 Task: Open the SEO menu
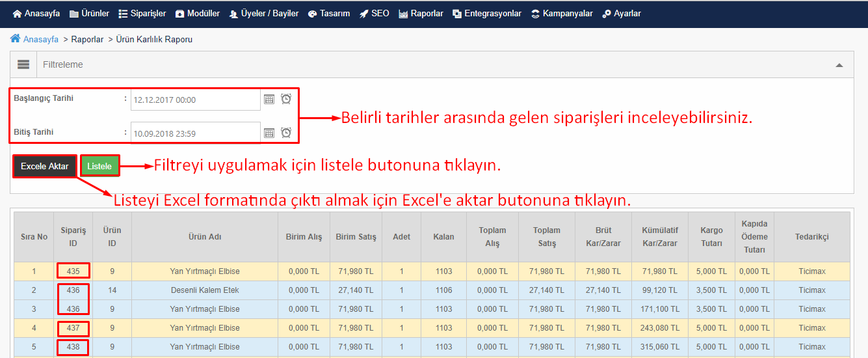point(375,13)
